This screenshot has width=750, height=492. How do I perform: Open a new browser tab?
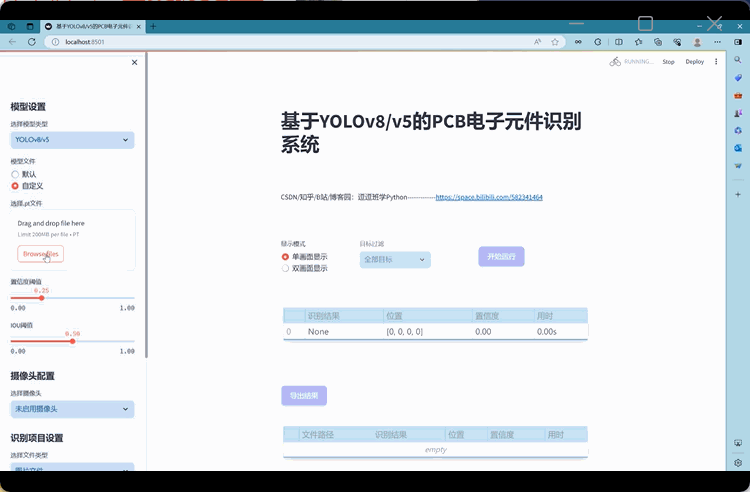click(153, 26)
